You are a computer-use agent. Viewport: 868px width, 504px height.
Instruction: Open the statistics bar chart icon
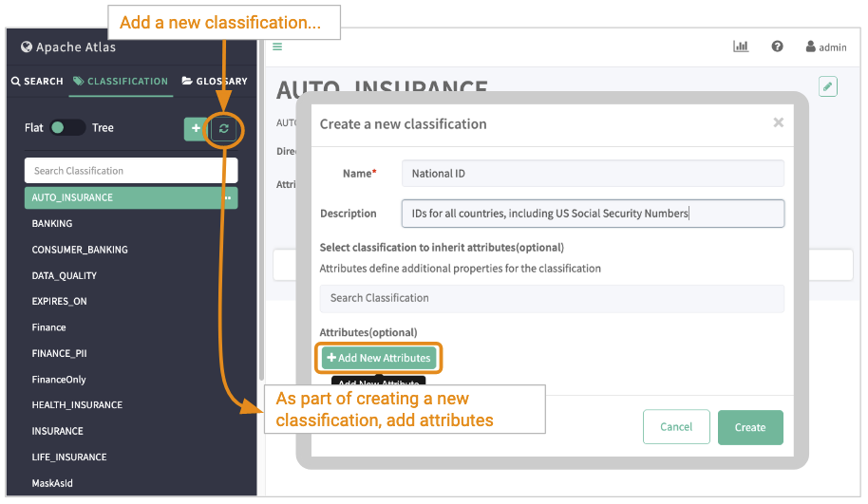pyautogui.click(x=741, y=47)
